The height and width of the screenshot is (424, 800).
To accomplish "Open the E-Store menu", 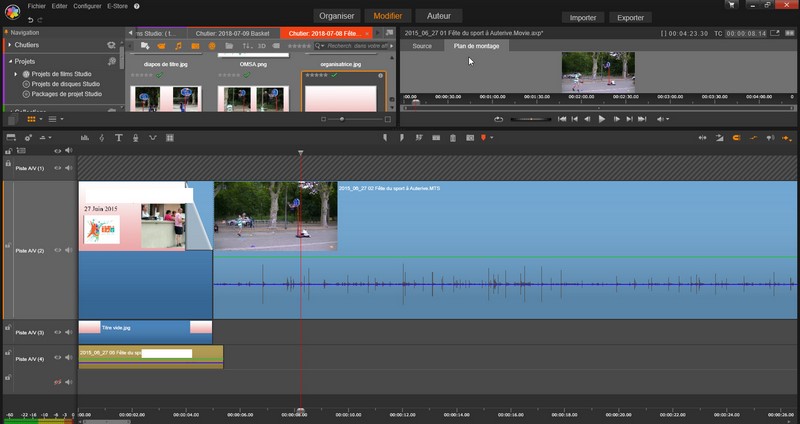I will pos(117,6).
